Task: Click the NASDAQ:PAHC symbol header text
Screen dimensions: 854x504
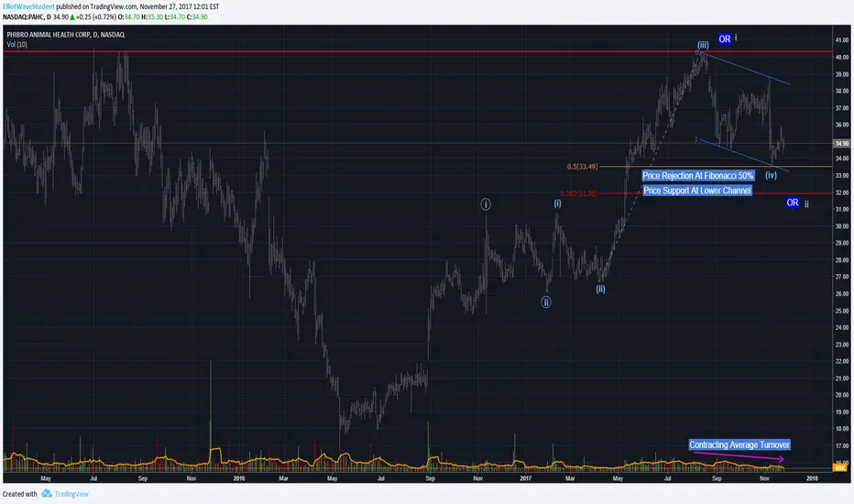Action: coord(23,16)
